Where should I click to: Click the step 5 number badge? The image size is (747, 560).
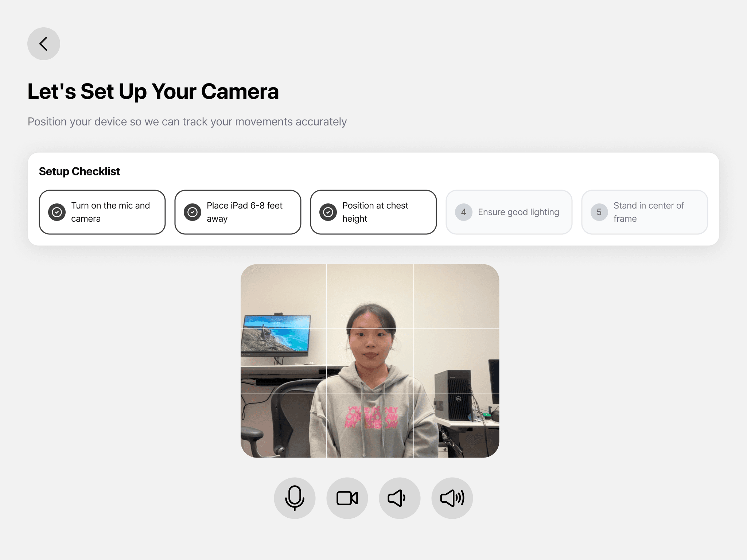[x=599, y=212]
